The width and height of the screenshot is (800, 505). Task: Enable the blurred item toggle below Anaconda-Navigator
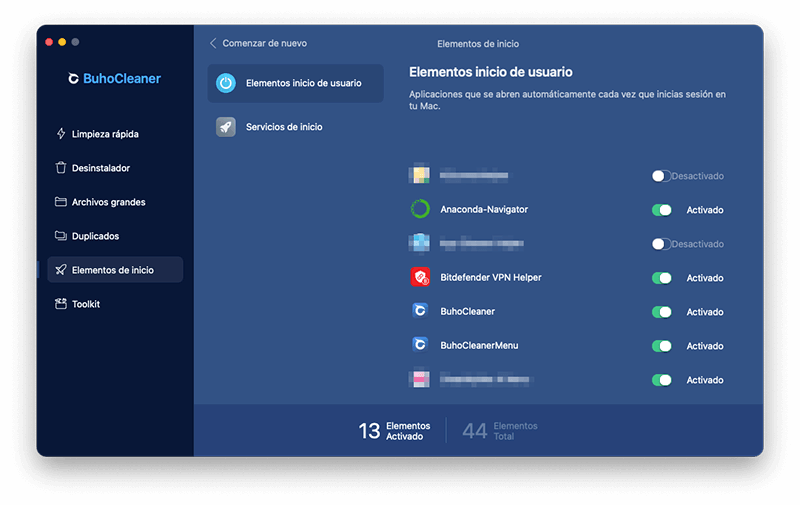click(x=661, y=244)
